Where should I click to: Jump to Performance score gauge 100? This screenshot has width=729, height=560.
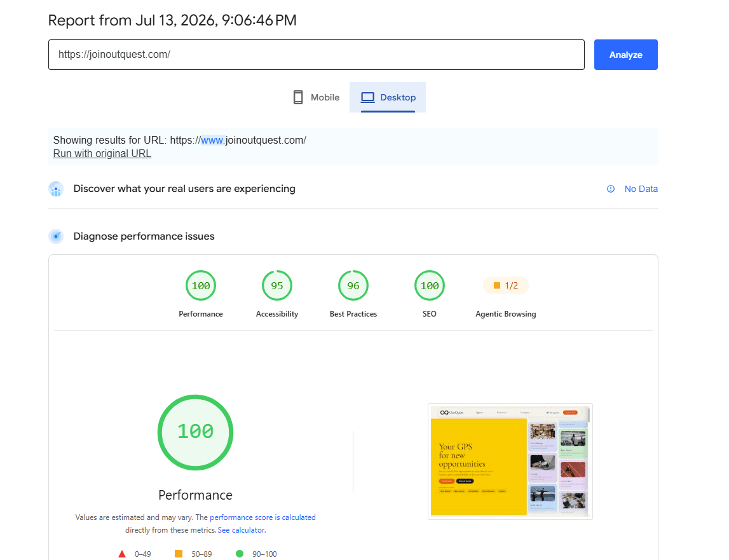(x=201, y=285)
